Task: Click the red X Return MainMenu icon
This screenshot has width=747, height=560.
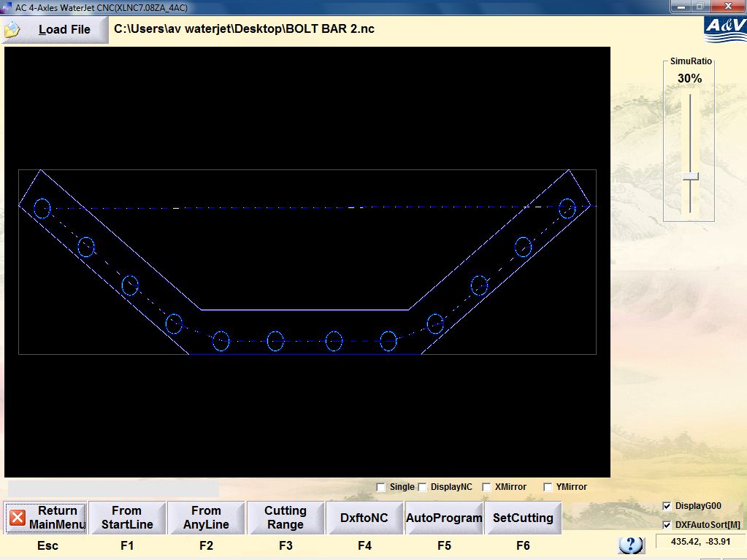Action: (18, 518)
